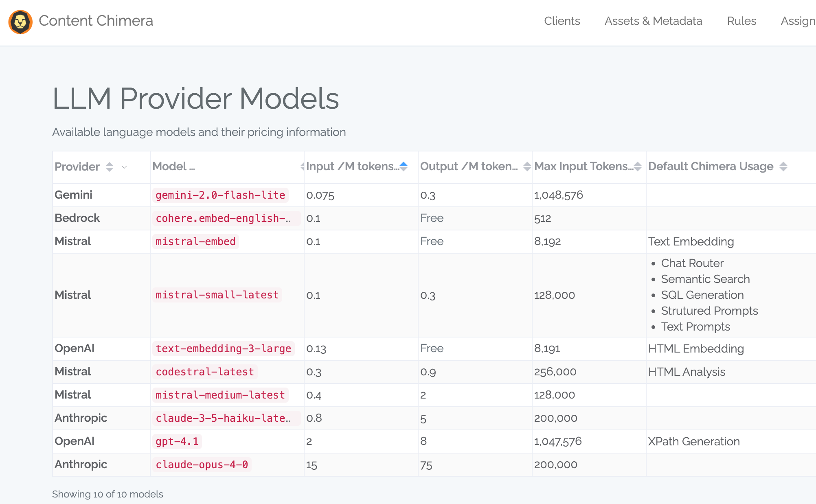
Task: Click 1,047,576 max tokens value
Action: [558, 441]
